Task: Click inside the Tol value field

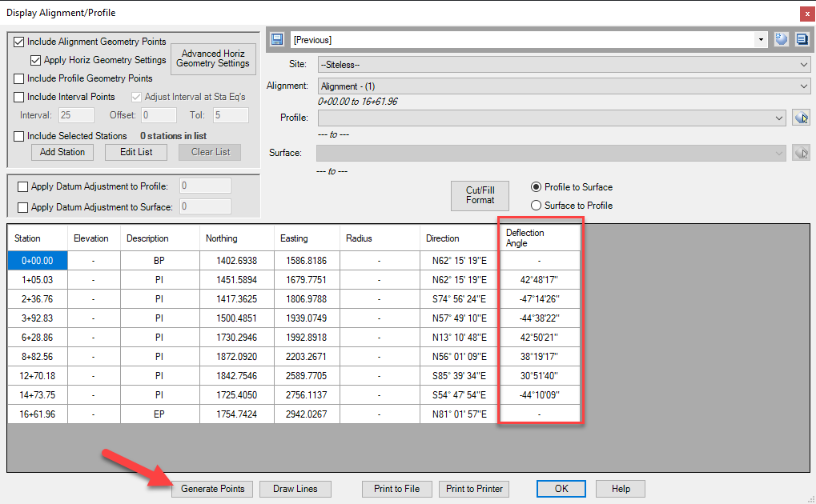Action: click(230, 114)
